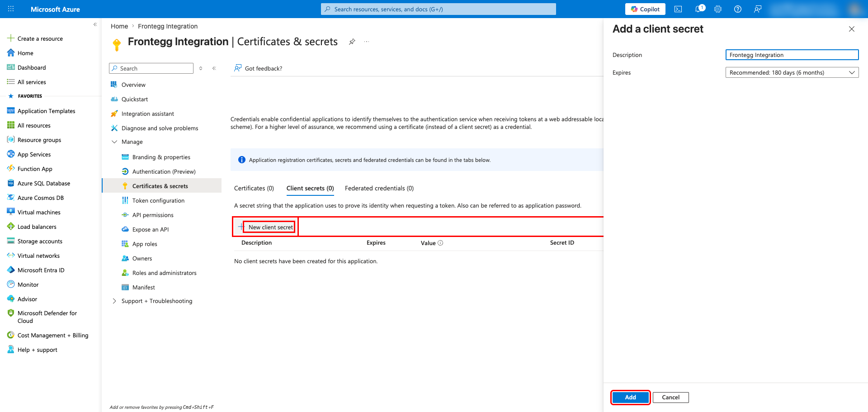
Task: Open Cloud Shell from the top bar
Action: pyautogui.click(x=678, y=9)
